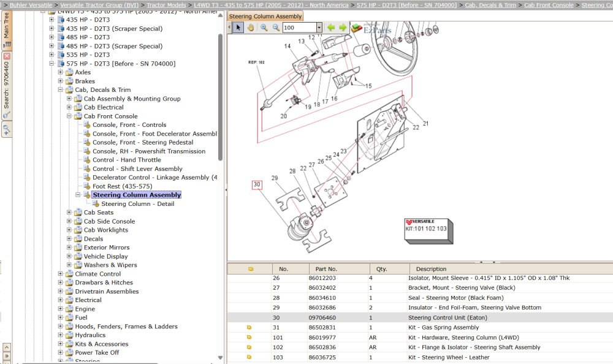Click the Cab Electrical folder icon

(78, 107)
